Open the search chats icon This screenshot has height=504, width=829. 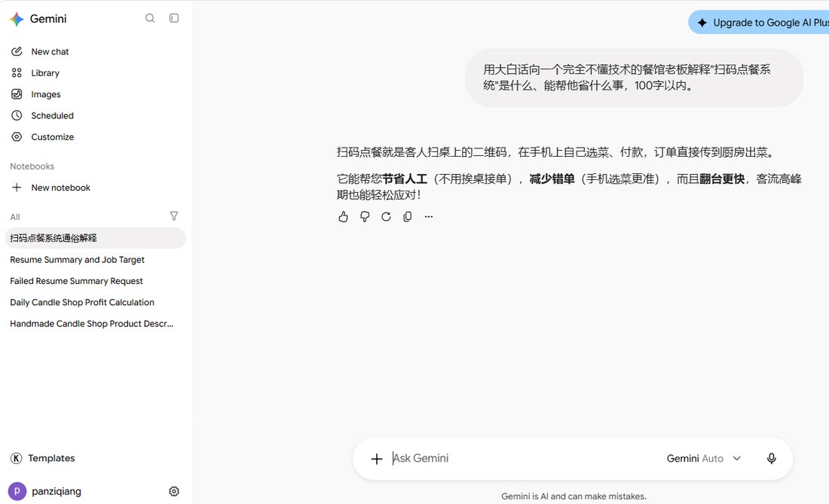150,18
